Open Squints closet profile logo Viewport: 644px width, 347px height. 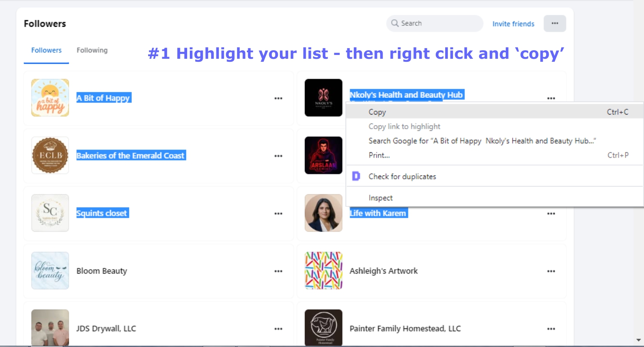click(50, 213)
